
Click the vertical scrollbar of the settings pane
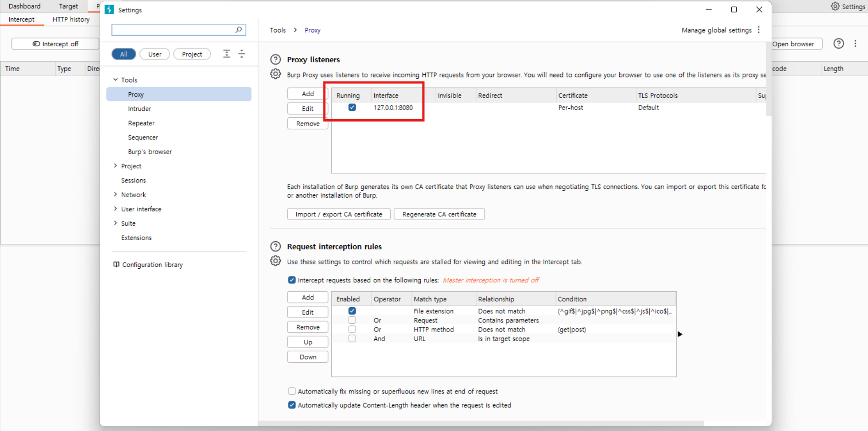pyautogui.click(x=769, y=79)
